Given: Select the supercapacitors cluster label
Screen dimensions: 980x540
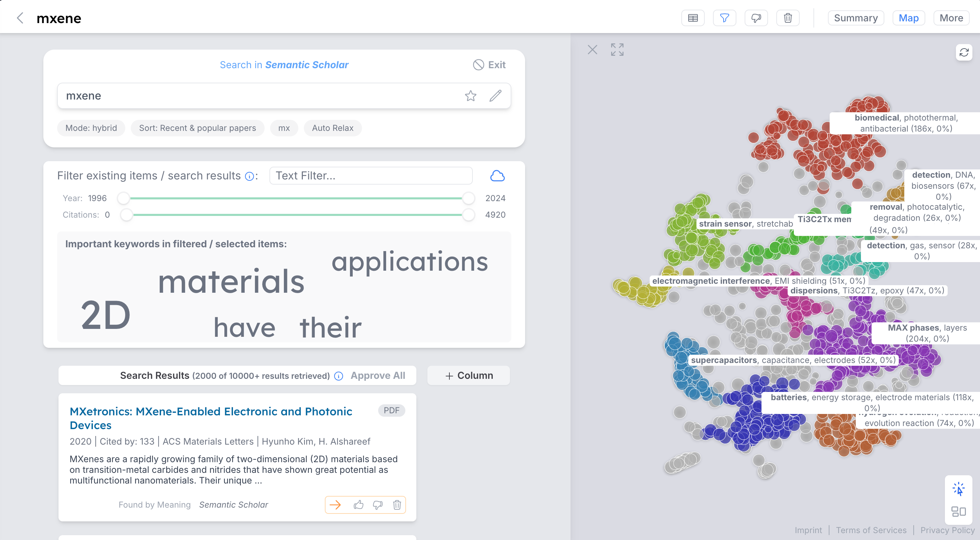Looking at the screenshot, I should [793, 360].
